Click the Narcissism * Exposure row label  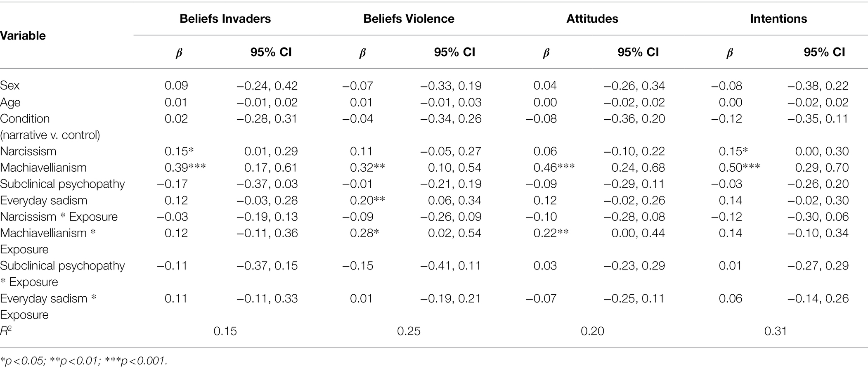coord(59,217)
